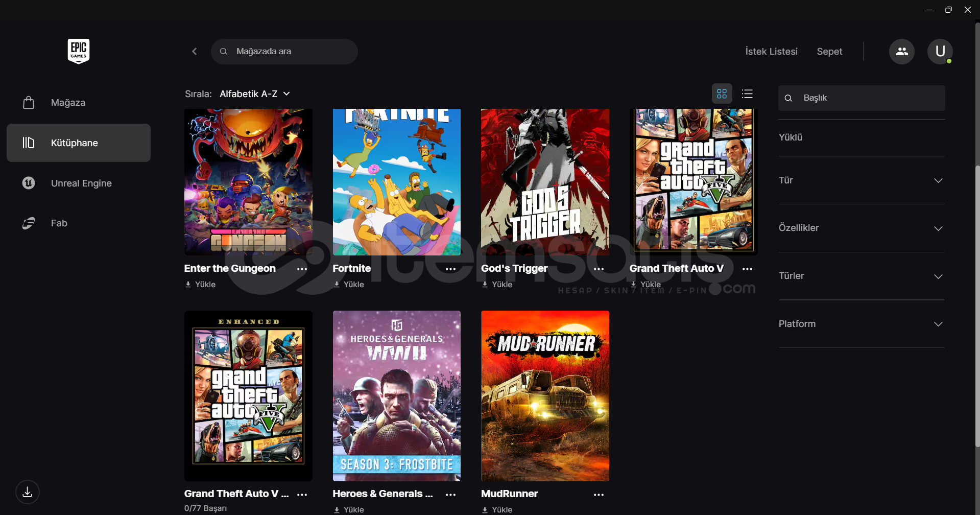This screenshot has width=980, height=515.
Task: Open MudRunner three-dot options menu
Action: pos(599,495)
